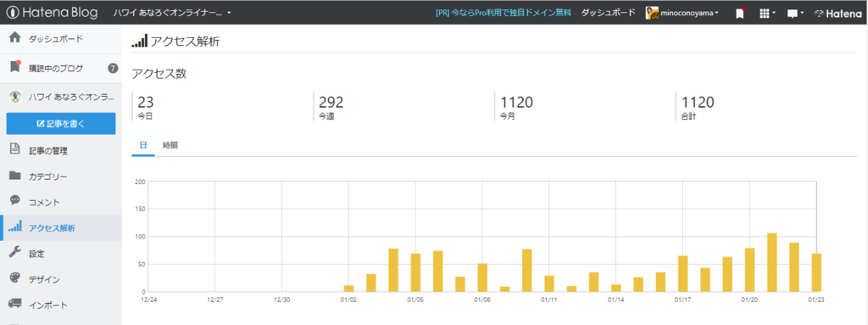The width and height of the screenshot is (868, 325).
Task: Select アクセス解析 in sidebar
Action: click(x=52, y=228)
